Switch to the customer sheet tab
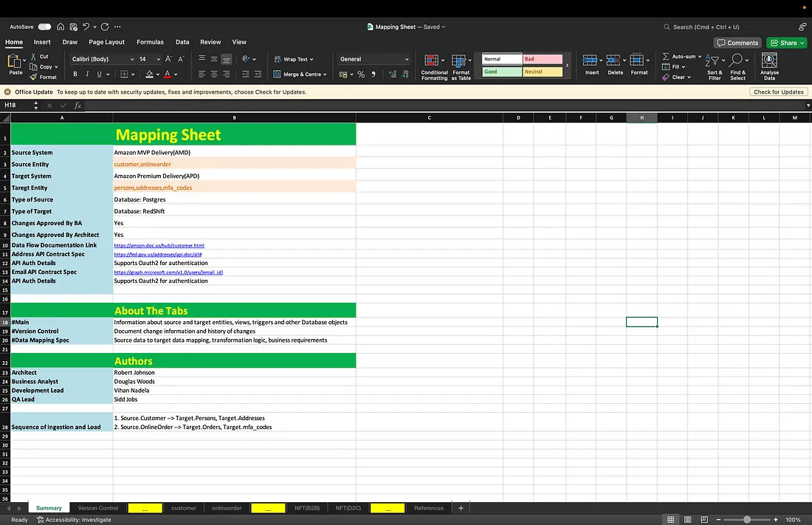This screenshot has width=812, height=525. click(x=184, y=508)
